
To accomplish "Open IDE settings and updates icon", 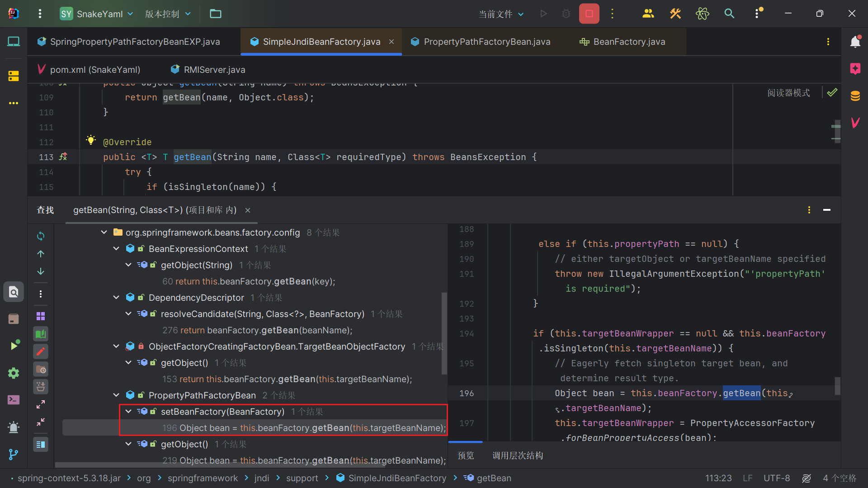I will click(758, 14).
